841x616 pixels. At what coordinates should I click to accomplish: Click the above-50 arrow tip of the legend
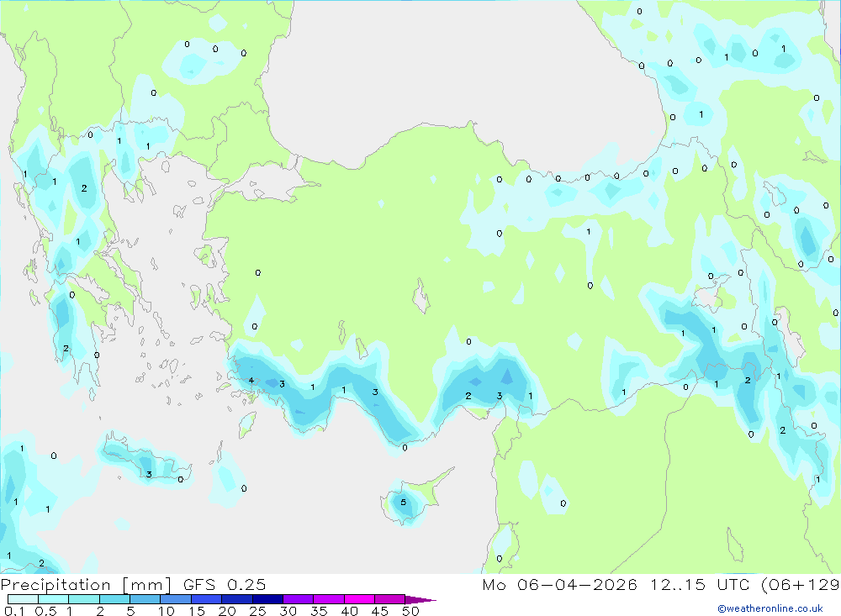(420, 600)
